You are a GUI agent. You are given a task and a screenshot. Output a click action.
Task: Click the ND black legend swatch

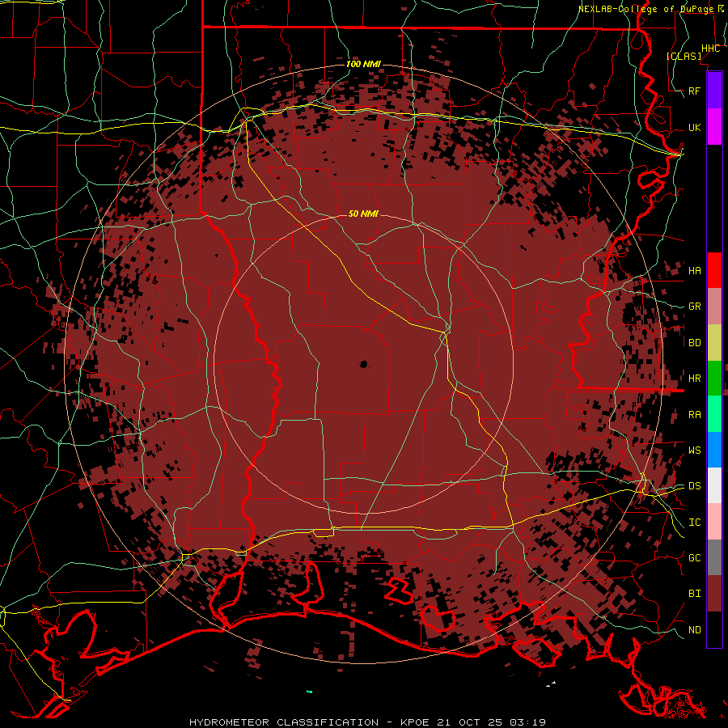[x=714, y=629]
